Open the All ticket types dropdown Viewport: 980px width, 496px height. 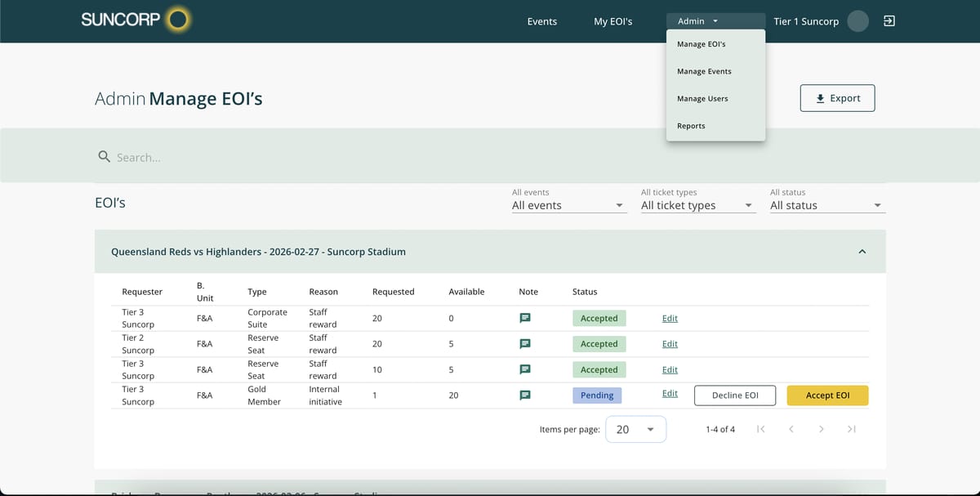[x=697, y=205]
